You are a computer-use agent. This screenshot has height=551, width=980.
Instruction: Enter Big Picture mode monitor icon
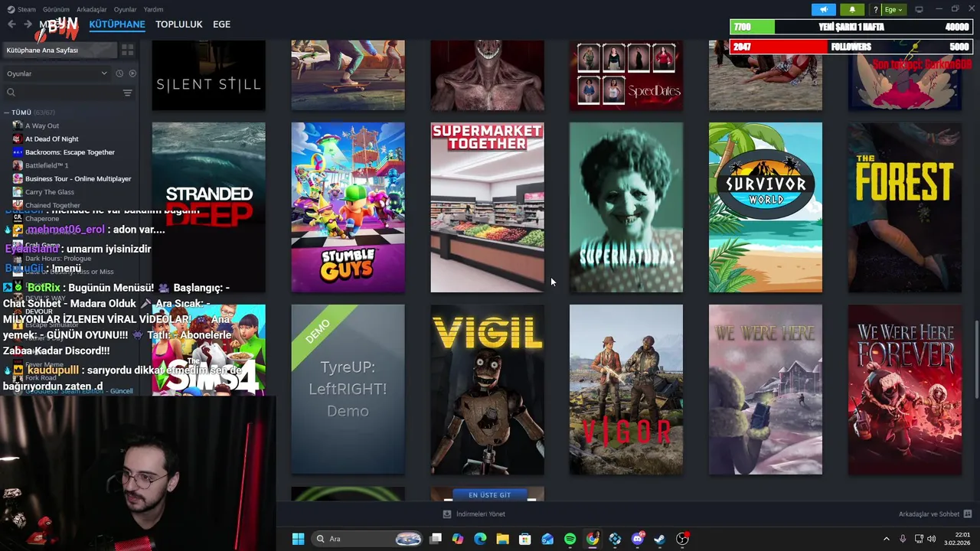pyautogui.click(x=919, y=10)
